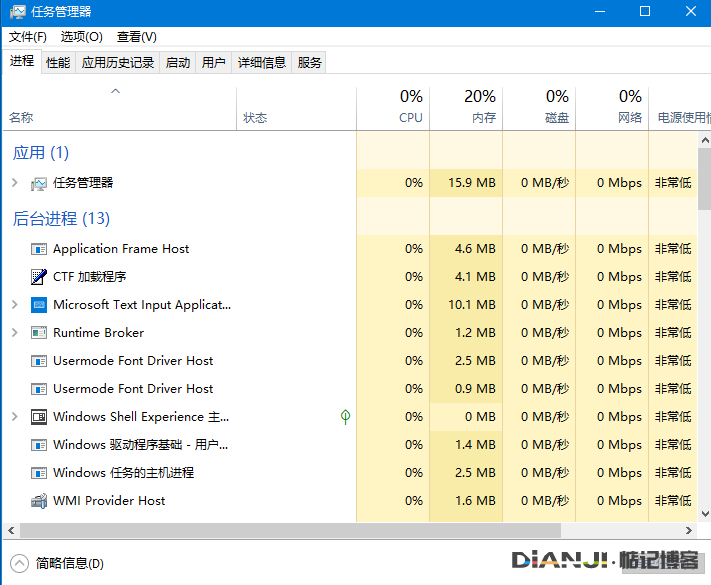The width and height of the screenshot is (711, 585).
Task: Click the 简略信息 circle arrow icon
Action: (x=19, y=564)
